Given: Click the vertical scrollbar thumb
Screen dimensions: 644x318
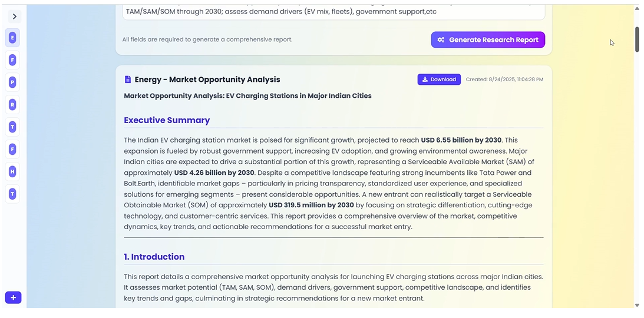Looking at the screenshot, I should 637,39.
